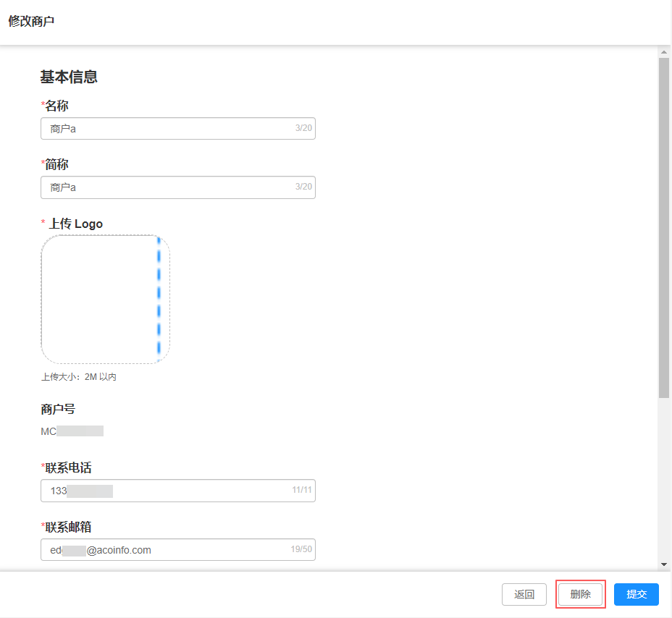Viewport: 672px width, 618px height.
Task: Select the 联系邮箱 email input
Action: [170, 550]
